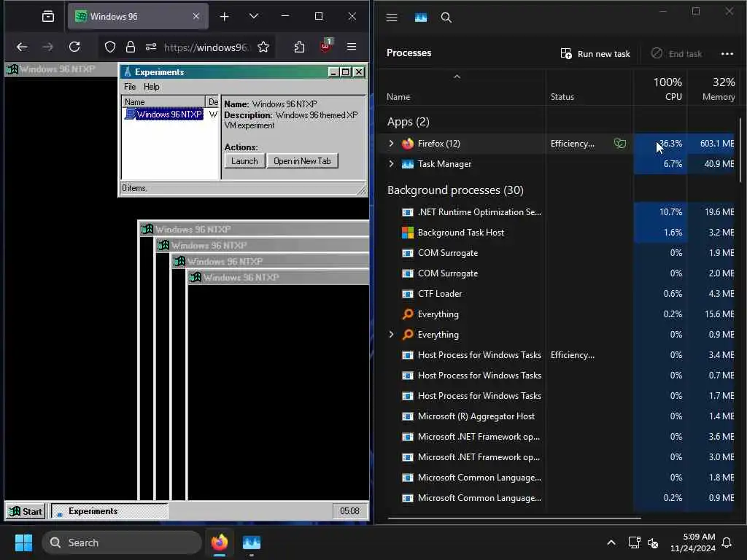Open site permissions icon in address bar
Image resolution: width=747 pixels, height=560 pixels.
click(151, 47)
